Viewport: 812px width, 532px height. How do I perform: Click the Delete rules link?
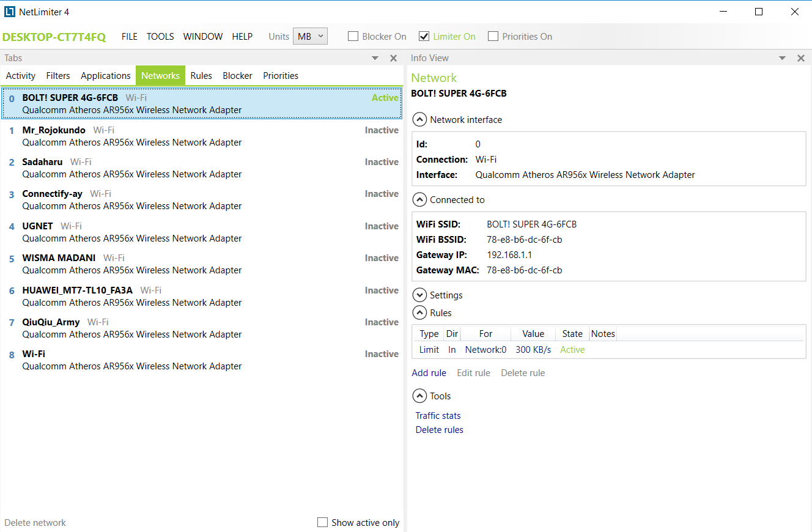pos(440,430)
